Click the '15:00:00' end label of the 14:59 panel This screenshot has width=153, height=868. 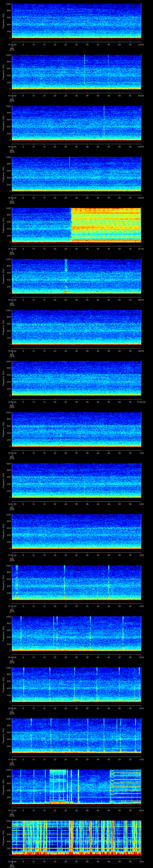coord(141,402)
